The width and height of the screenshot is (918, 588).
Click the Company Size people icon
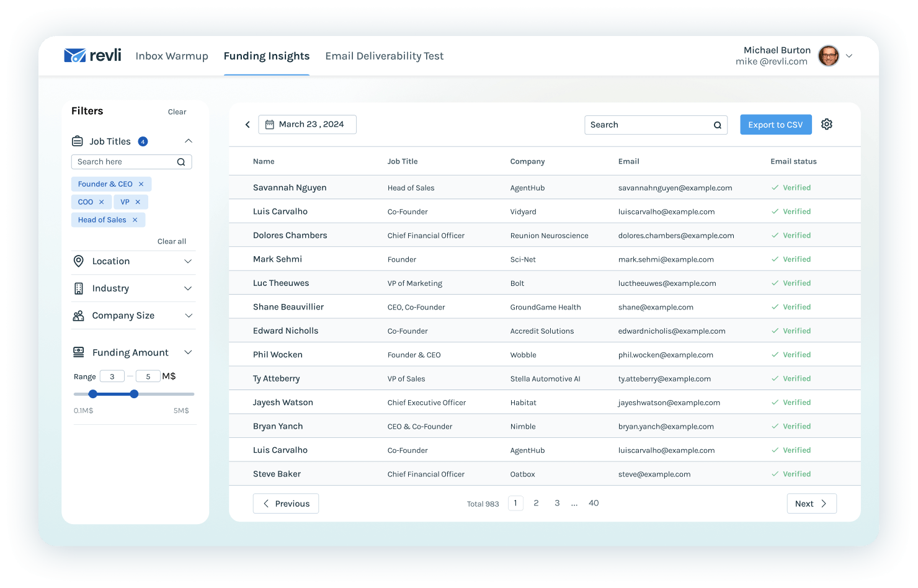(x=79, y=316)
